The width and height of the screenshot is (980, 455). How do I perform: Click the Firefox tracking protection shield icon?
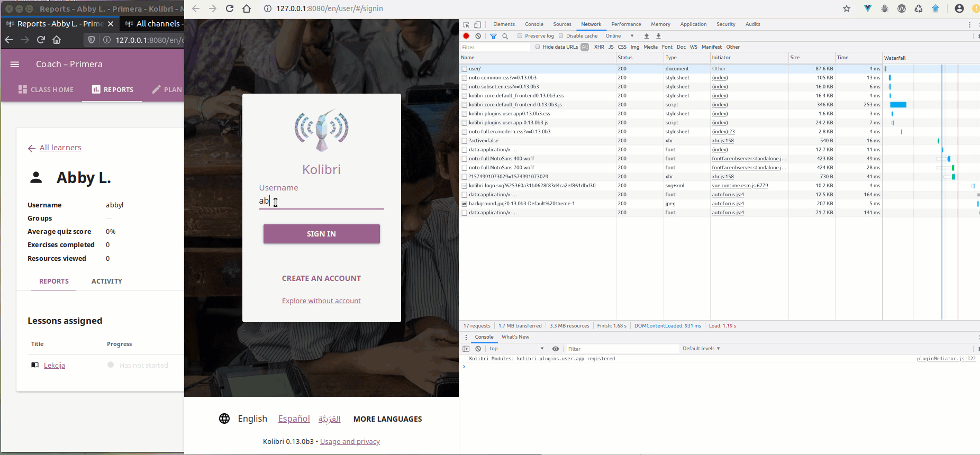[x=92, y=40]
